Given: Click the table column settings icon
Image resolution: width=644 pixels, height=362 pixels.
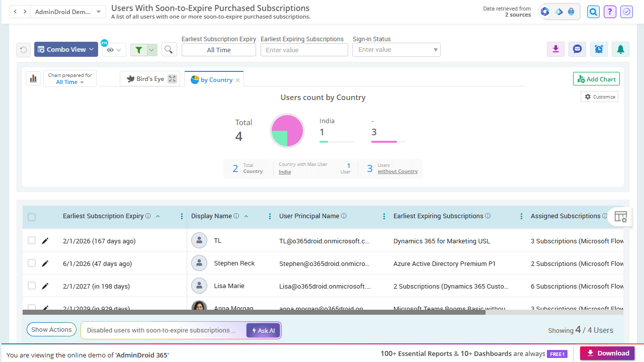Looking at the screenshot, I should tap(620, 217).
